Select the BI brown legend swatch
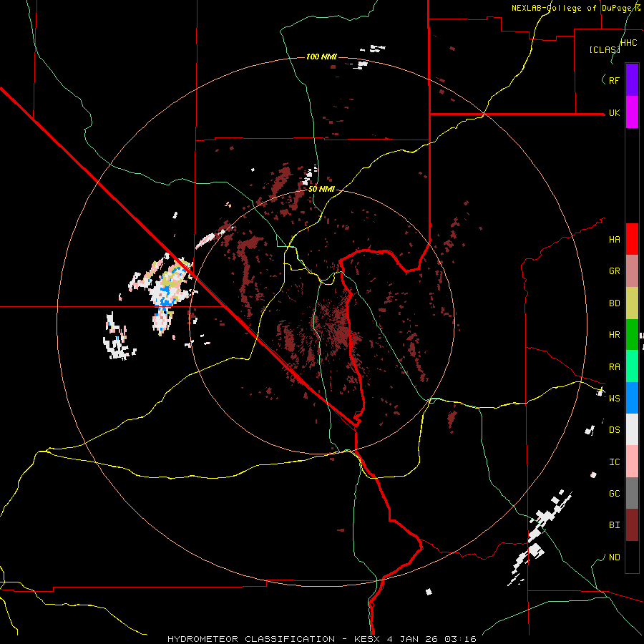The image size is (644, 644). click(x=632, y=525)
